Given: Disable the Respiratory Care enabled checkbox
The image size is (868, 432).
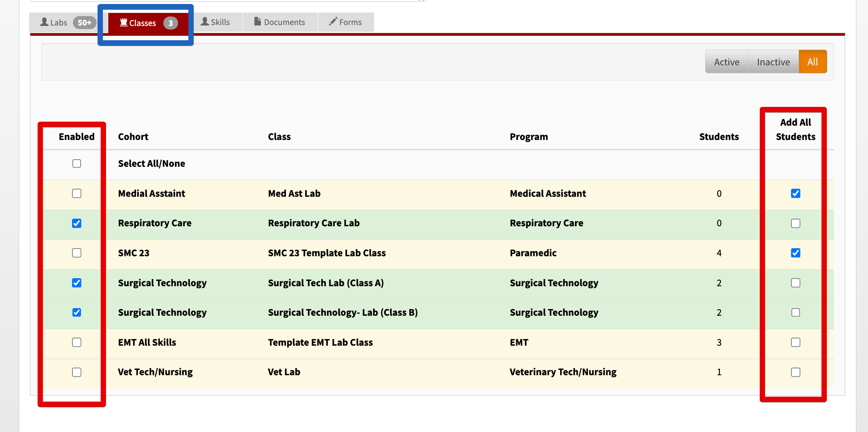Looking at the screenshot, I should coord(77,223).
